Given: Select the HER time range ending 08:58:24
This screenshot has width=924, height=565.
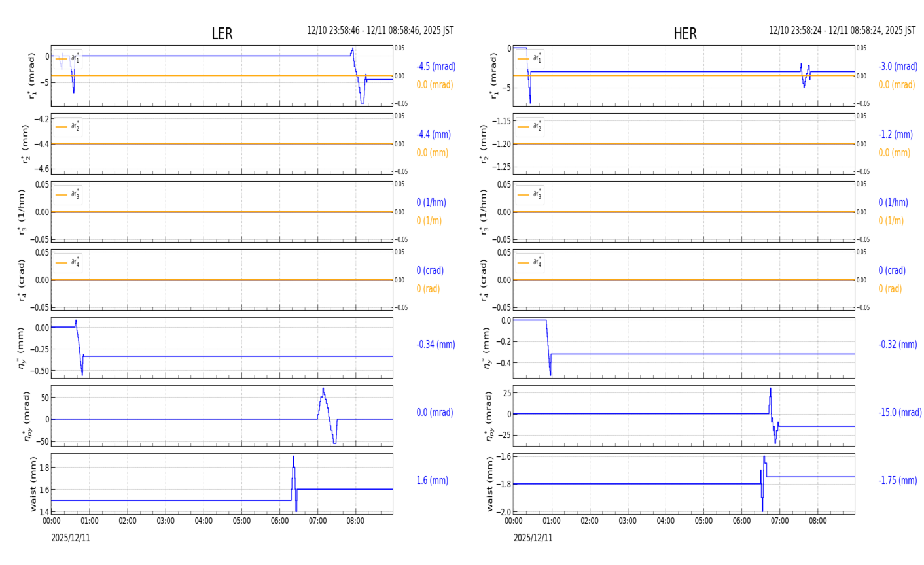Looking at the screenshot, I should coord(842,31).
